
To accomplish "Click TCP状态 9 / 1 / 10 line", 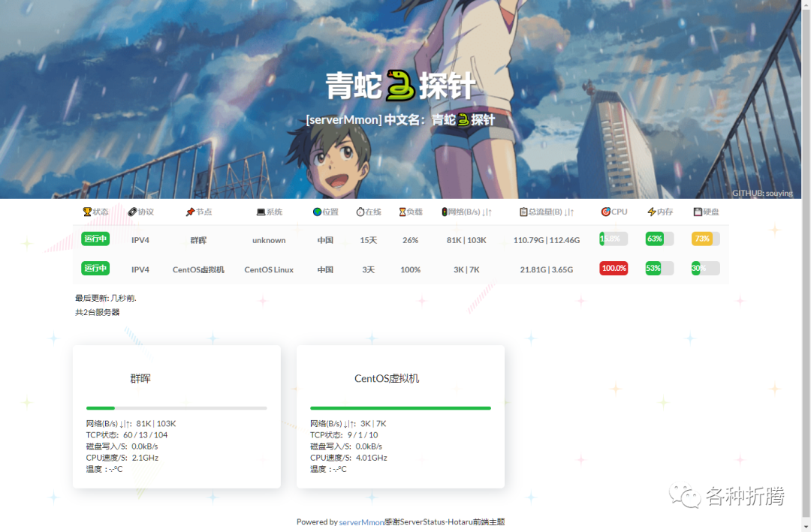I will tap(344, 435).
